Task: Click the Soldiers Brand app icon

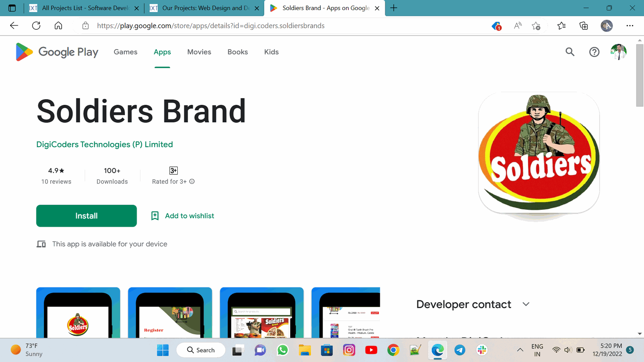Action: pos(539,153)
